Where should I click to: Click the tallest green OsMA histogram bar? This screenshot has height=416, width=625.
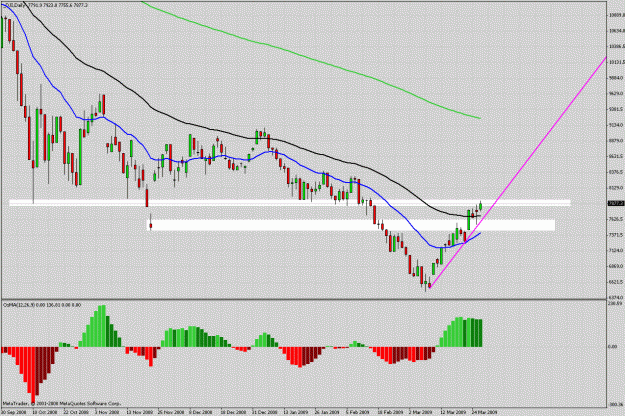point(102,326)
